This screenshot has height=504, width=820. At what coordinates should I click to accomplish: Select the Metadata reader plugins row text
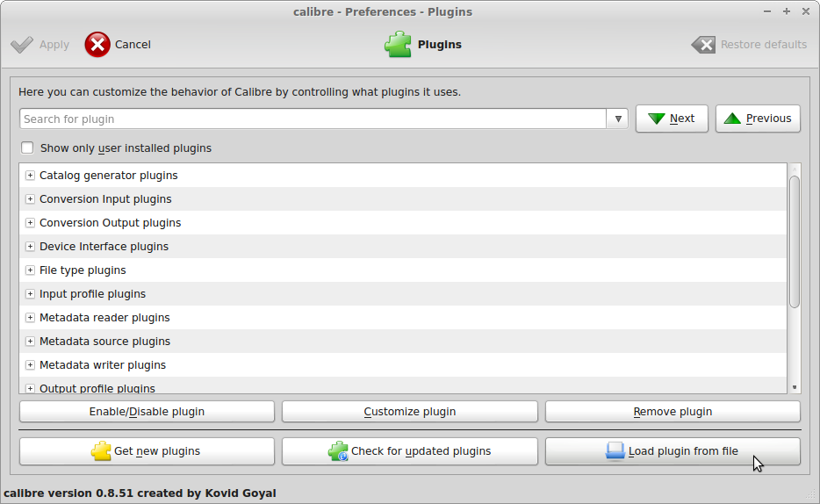[x=104, y=317]
